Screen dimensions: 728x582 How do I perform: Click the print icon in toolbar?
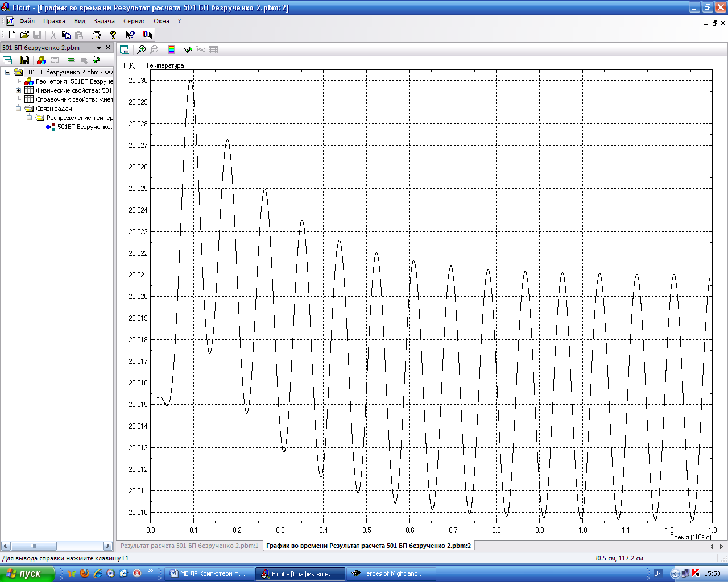pos(96,35)
